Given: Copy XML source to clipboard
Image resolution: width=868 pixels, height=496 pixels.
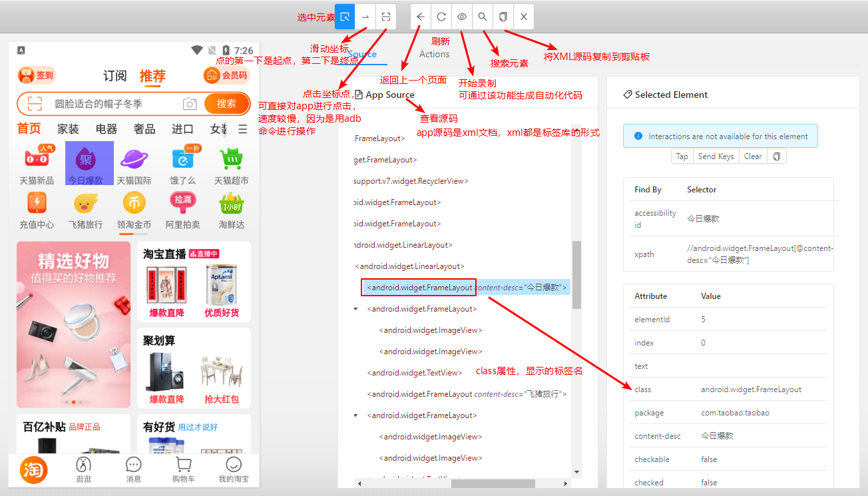Looking at the screenshot, I should click(x=503, y=17).
